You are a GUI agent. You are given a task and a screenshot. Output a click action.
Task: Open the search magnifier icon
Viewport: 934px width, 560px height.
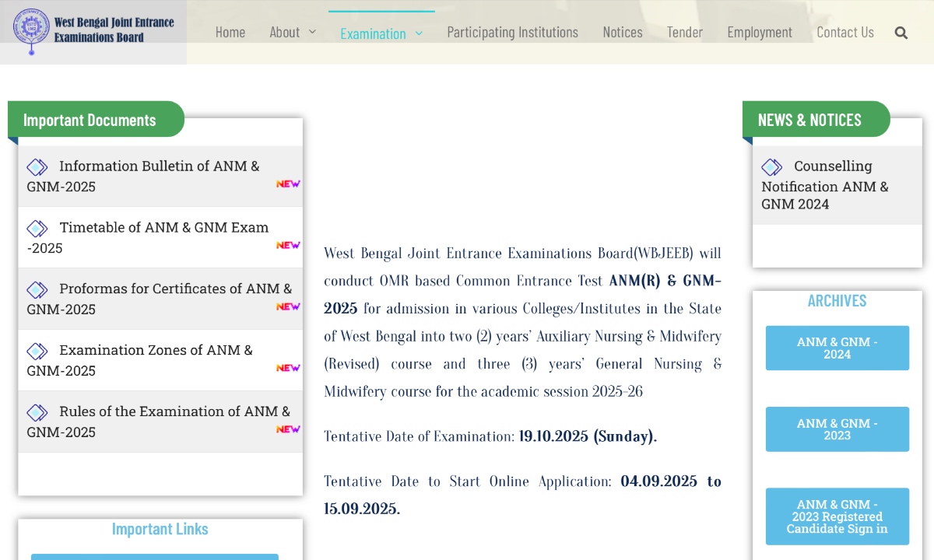tap(901, 33)
